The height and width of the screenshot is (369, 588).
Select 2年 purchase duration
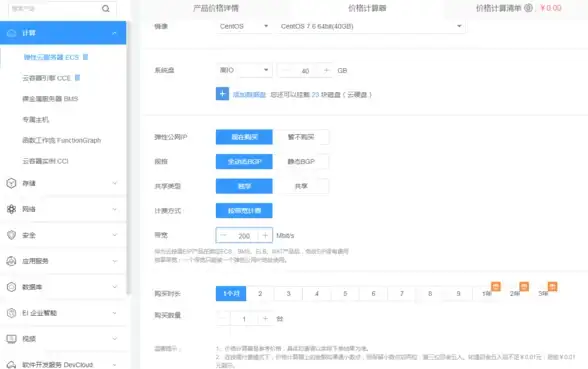pyautogui.click(x=515, y=294)
